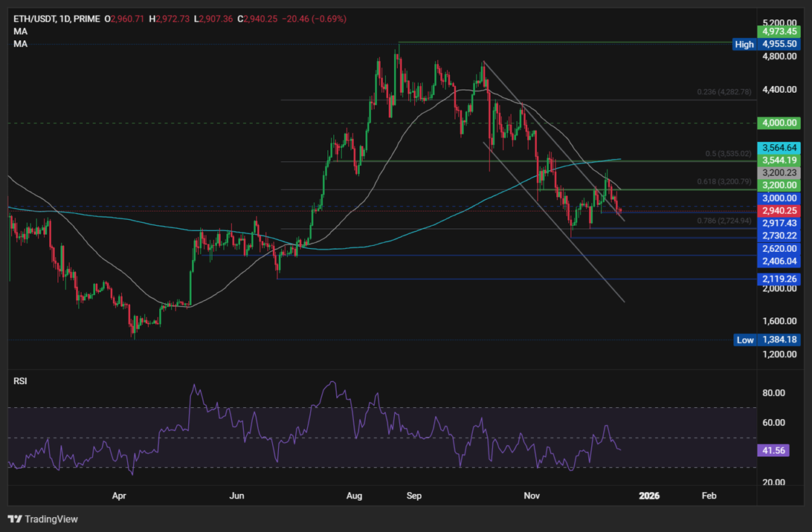Click the green 4,000.00 price level label
Screen dimensions: 812x532
click(779, 123)
